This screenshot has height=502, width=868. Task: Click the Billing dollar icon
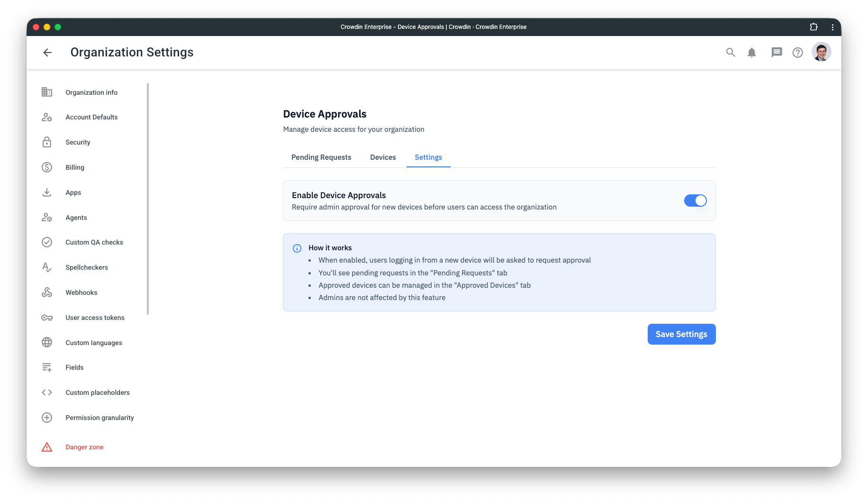click(x=47, y=167)
